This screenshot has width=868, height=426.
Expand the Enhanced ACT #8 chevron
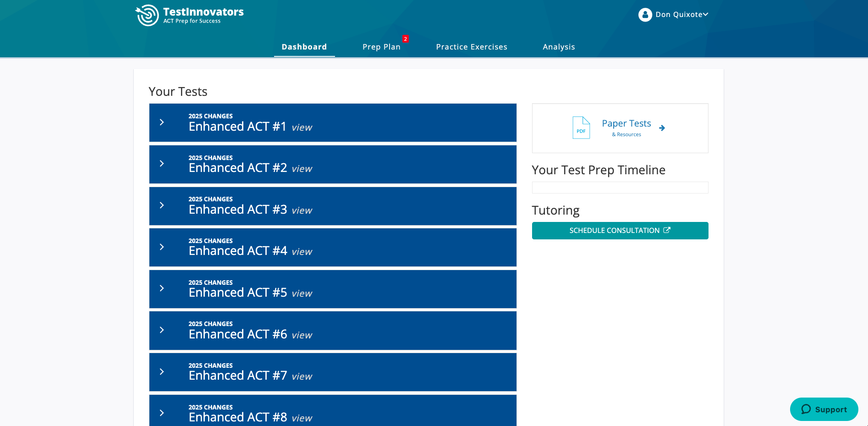(x=162, y=413)
